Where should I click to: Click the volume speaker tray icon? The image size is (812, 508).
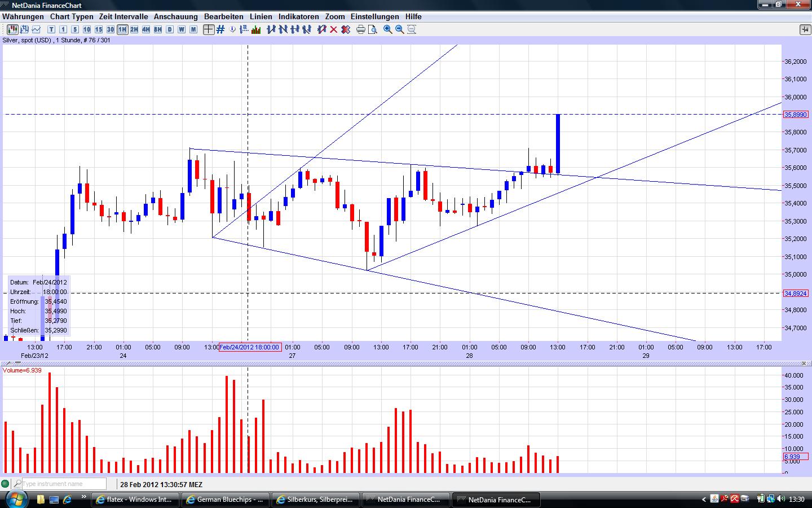tap(781, 499)
